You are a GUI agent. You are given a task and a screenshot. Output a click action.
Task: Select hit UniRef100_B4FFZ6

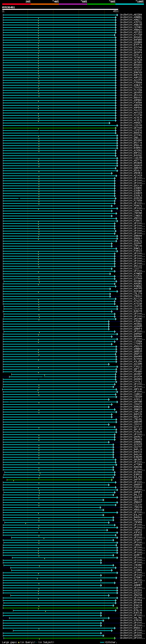[x=131, y=75]
